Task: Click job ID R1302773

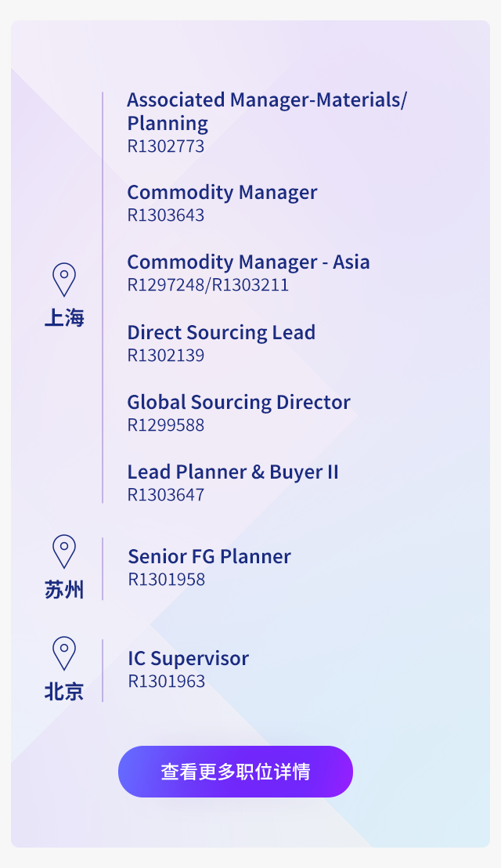Action: [x=166, y=146]
